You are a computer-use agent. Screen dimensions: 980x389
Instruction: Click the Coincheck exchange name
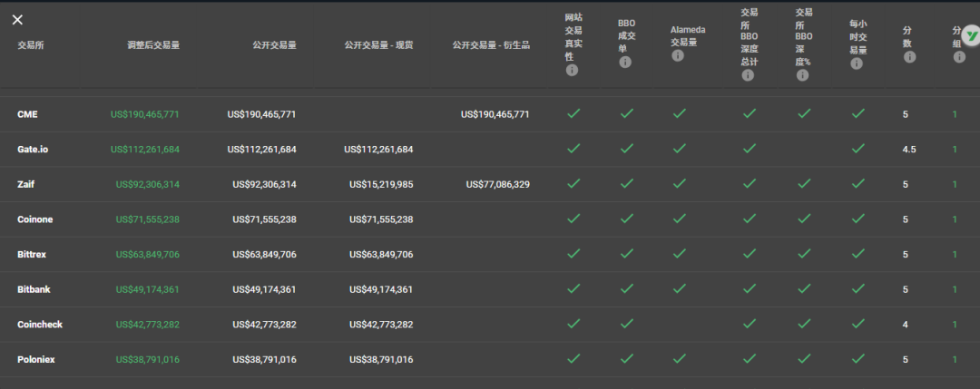[x=40, y=325]
